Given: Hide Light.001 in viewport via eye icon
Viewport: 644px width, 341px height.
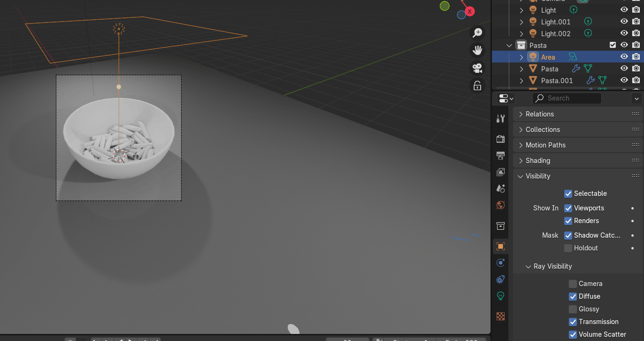Looking at the screenshot, I should [624, 22].
